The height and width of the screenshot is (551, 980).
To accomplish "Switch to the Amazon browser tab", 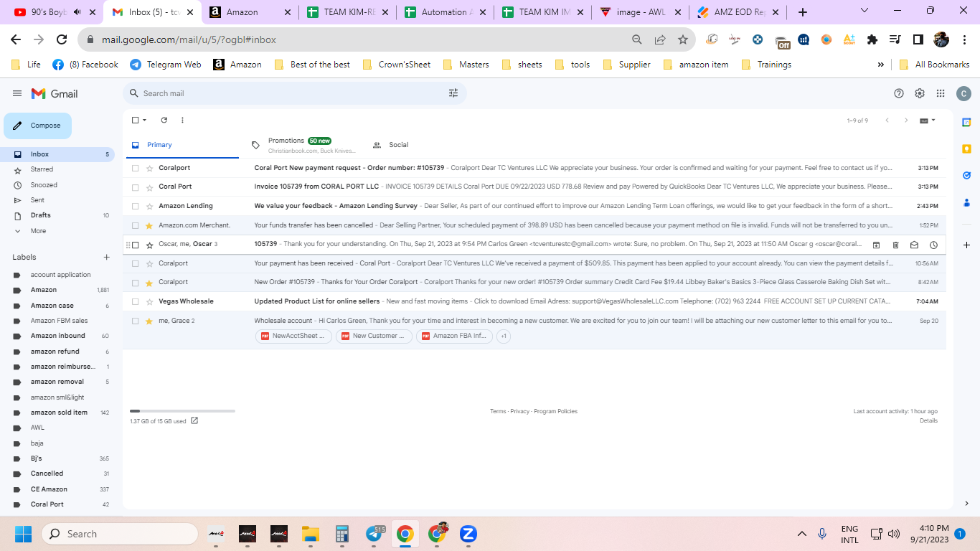I will pyautogui.click(x=250, y=12).
